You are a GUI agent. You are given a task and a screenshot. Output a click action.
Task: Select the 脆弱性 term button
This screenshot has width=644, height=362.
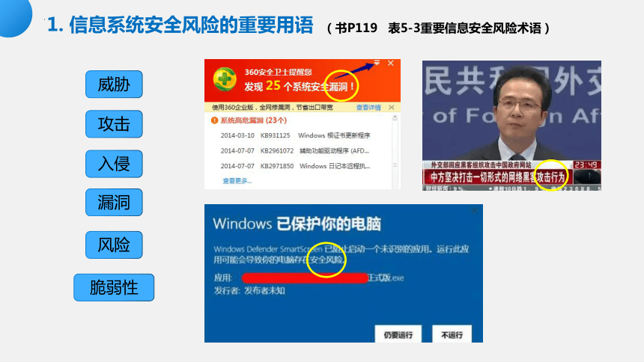[x=114, y=287]
